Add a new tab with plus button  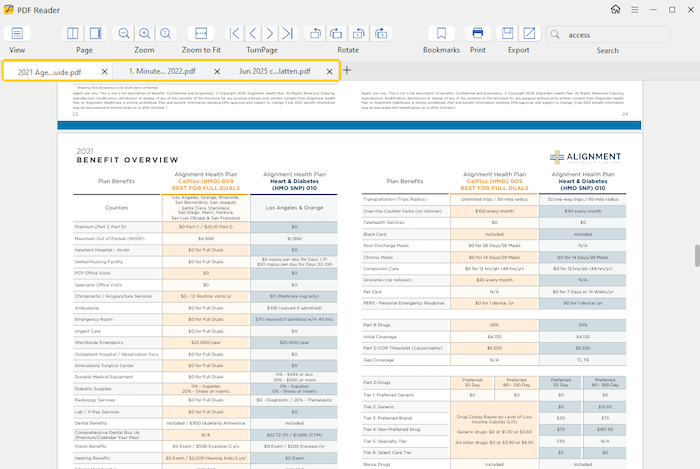[347, 70]
